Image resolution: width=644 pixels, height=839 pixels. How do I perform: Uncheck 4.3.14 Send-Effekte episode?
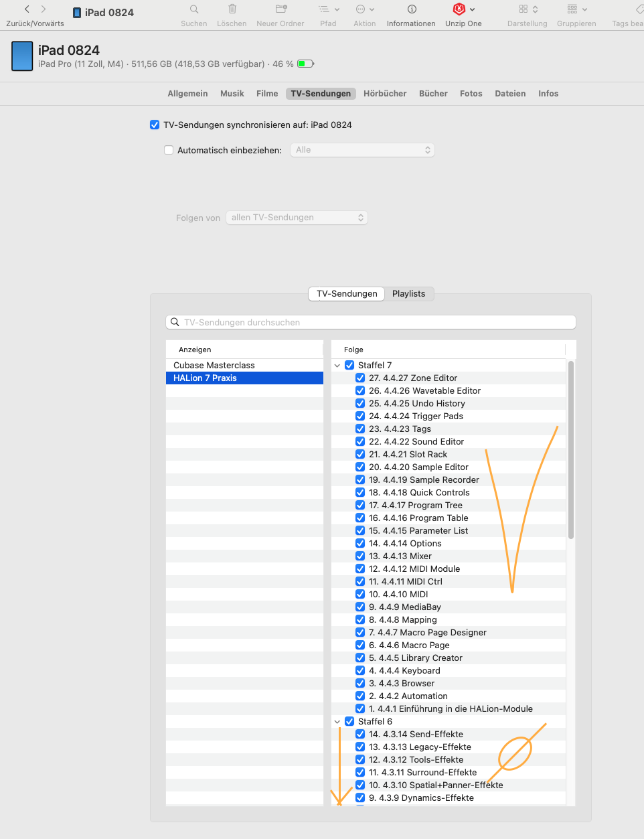click(360, 734)
